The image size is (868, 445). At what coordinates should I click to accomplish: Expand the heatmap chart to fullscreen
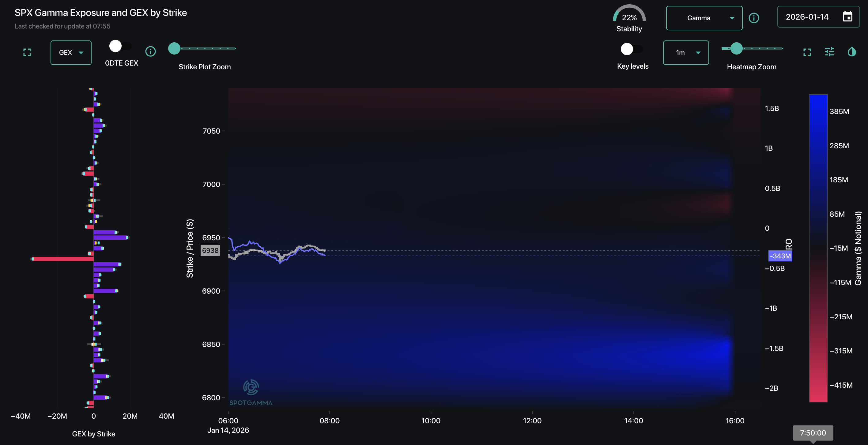point(807,52)
